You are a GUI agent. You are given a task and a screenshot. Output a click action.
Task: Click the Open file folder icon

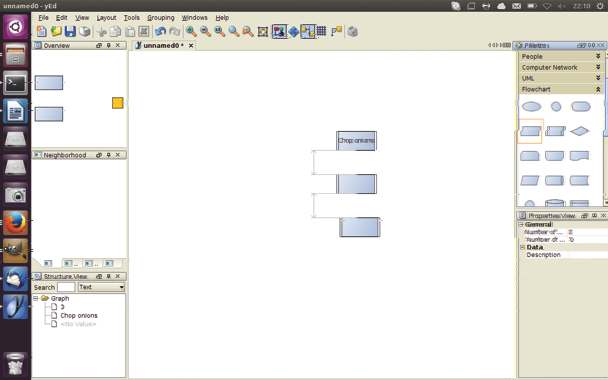56,31
